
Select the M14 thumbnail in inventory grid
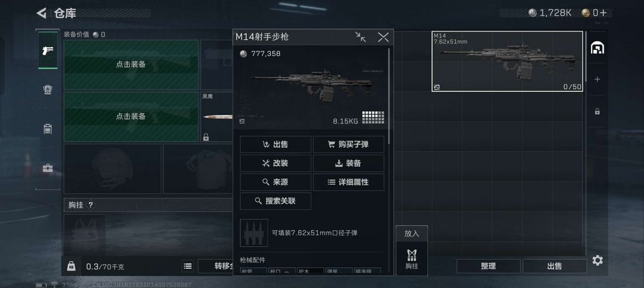coord(507,61)
